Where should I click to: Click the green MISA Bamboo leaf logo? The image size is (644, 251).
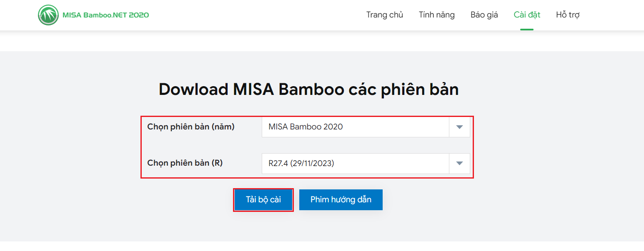pos(48,15)
